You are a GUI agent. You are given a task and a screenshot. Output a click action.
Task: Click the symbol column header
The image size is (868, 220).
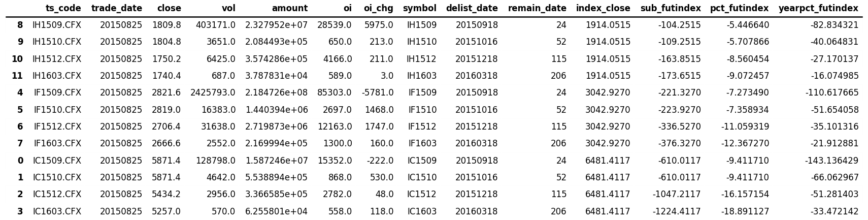point(419,8)
